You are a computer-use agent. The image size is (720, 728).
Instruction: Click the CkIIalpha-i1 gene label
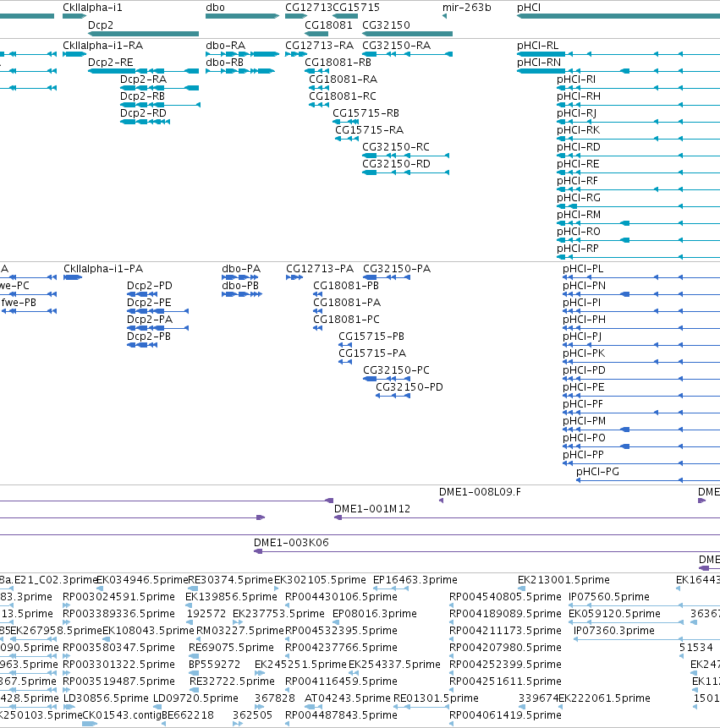point(92,8)
